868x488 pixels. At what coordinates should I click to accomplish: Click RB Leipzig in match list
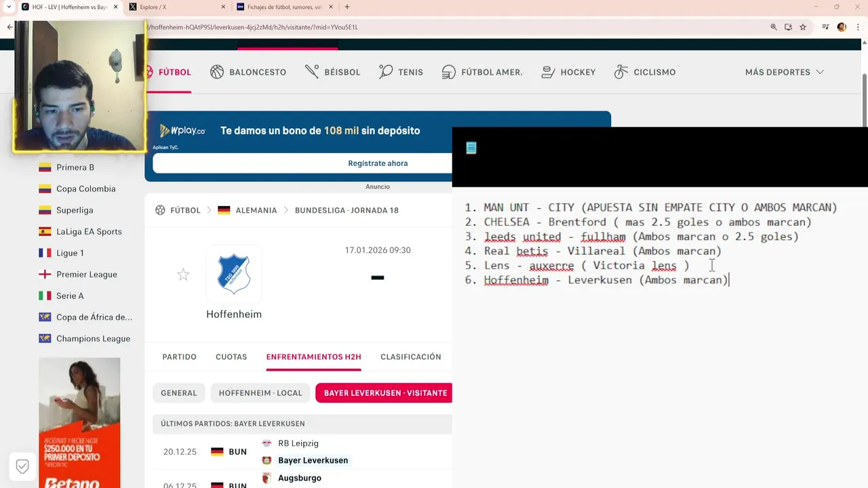pyautogui.click(x=298, y=443)
